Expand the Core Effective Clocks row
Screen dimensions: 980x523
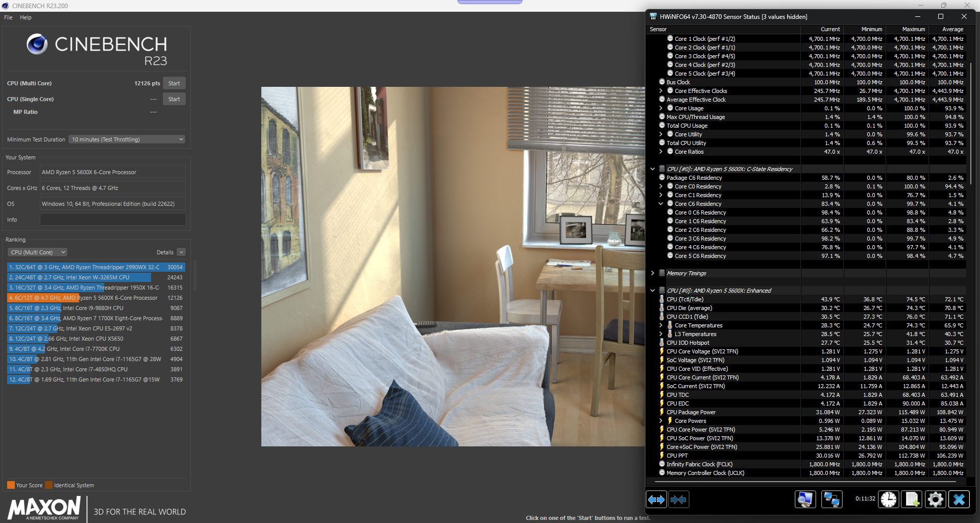[661, 91]
